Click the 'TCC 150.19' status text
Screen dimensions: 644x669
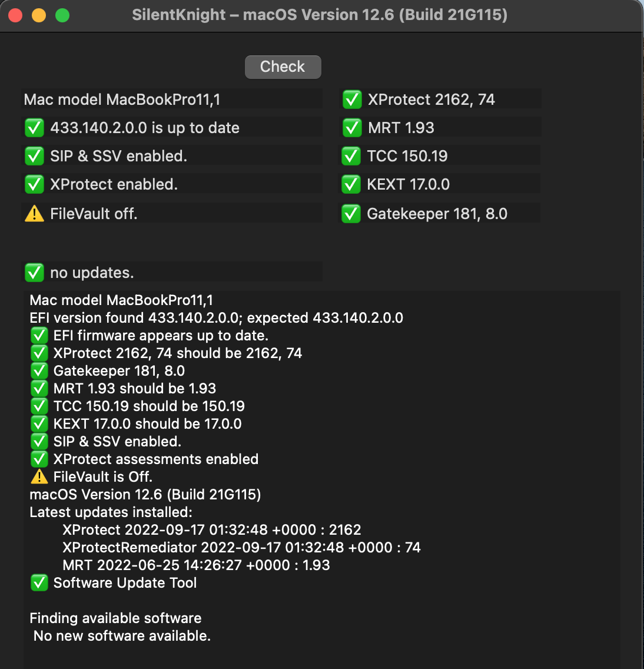(407, 155)
